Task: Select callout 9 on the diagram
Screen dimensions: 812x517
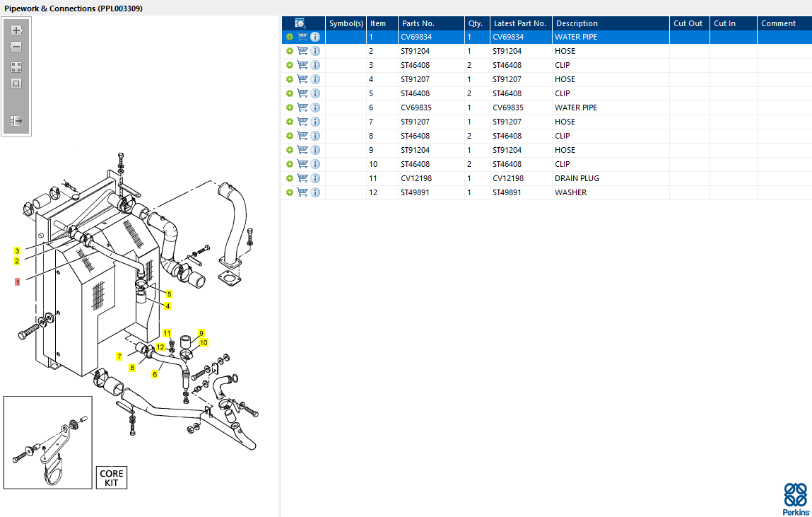Action: (x=201, y=333)
